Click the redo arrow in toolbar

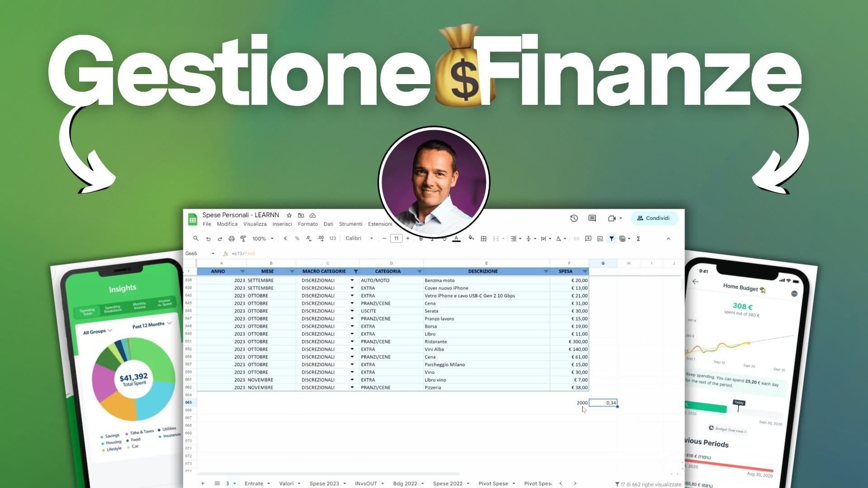click(x=220, y=239)
